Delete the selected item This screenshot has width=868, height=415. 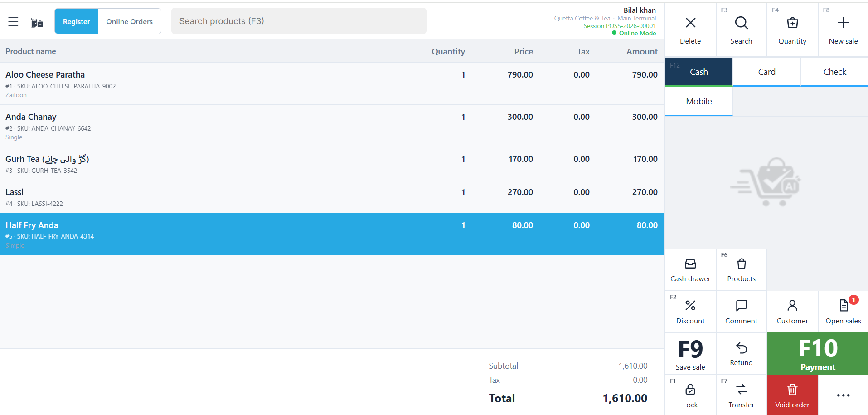point(690,30)
